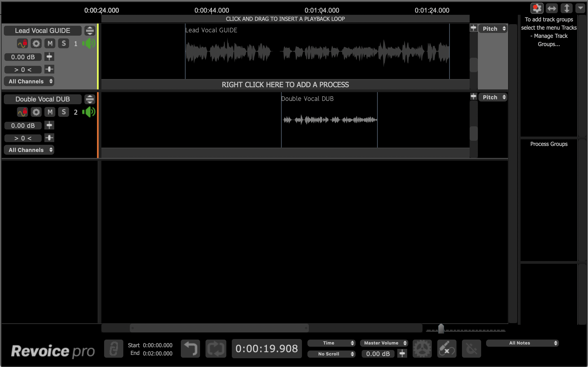Click the 0:00:19.908 time counter display
This screenshot has height=367, width=588.
coord(267,349)
